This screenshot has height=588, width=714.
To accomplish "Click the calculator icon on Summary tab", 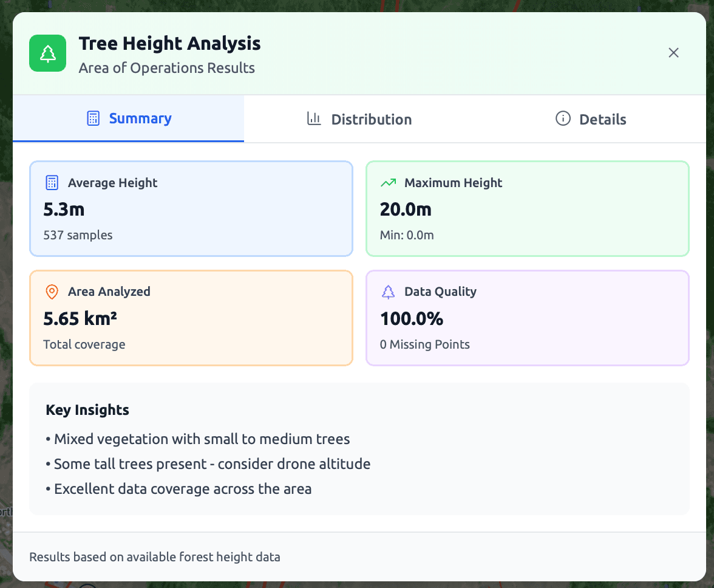I will pos(93,119).
